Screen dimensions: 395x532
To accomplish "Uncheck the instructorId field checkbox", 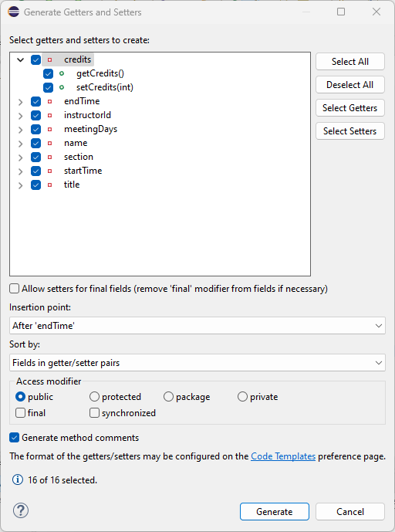I will [x=35, y=115].
